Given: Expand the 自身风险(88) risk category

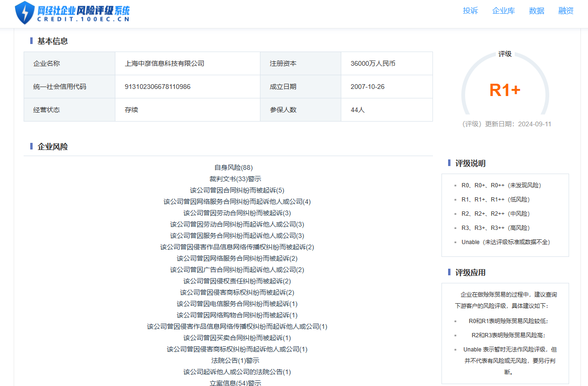Looking at the screenshot, I should 233,167.
